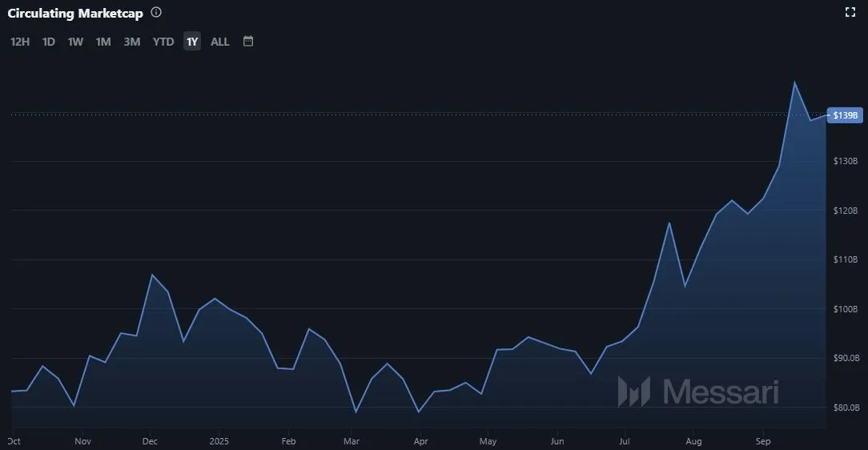This screenshot has height=450, width=868.
Task: Show year-to-date with YTD
Action: coord(163,42)
